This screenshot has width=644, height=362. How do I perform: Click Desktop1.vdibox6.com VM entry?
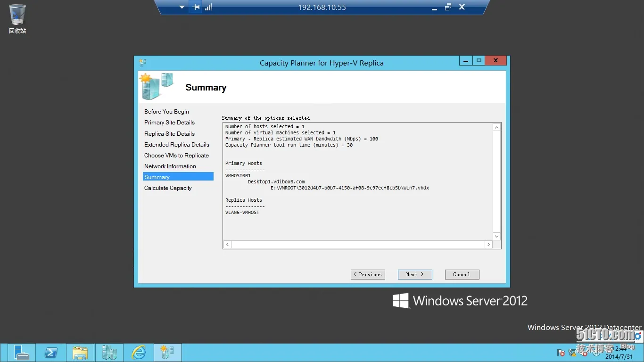tap(276, 182)
